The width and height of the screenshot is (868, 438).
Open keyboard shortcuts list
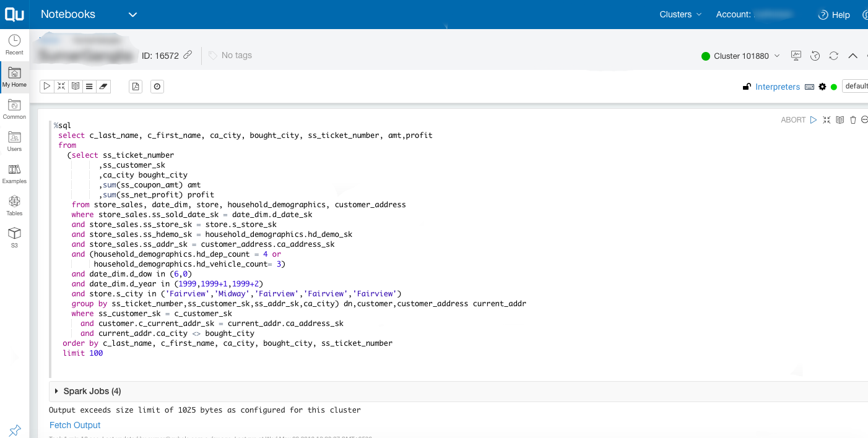pyautogui.click(x=809, y=87)
